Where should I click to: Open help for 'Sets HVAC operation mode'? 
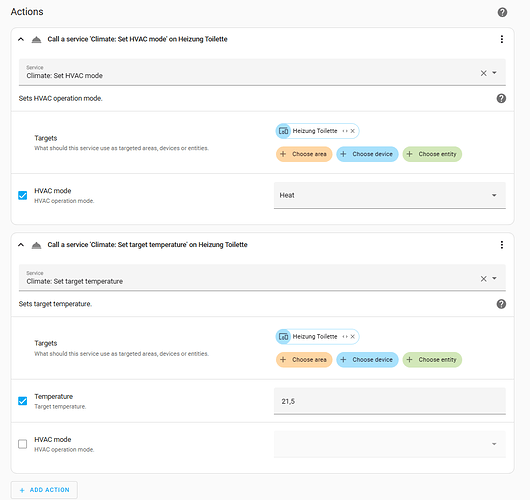click(501, 98)
